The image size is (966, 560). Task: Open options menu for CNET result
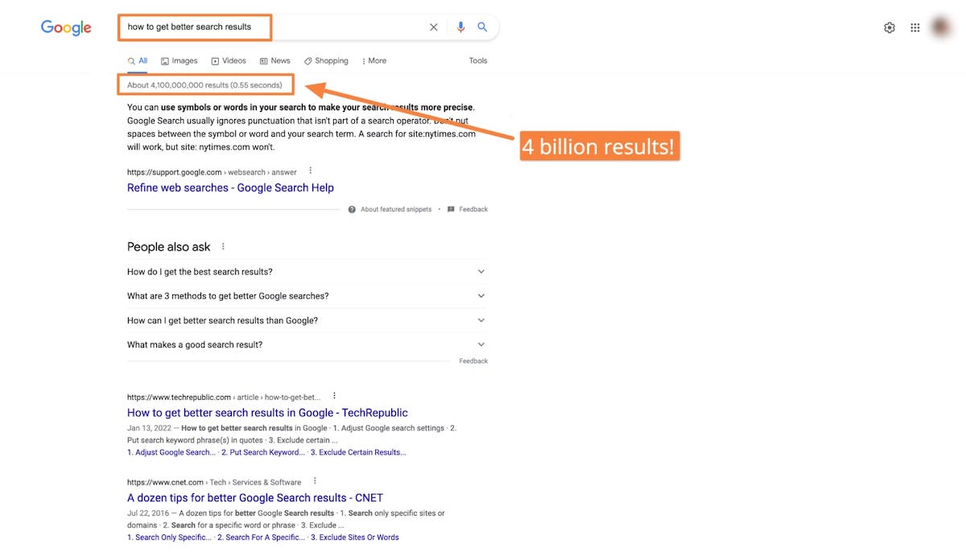click(x=316, y=481)
